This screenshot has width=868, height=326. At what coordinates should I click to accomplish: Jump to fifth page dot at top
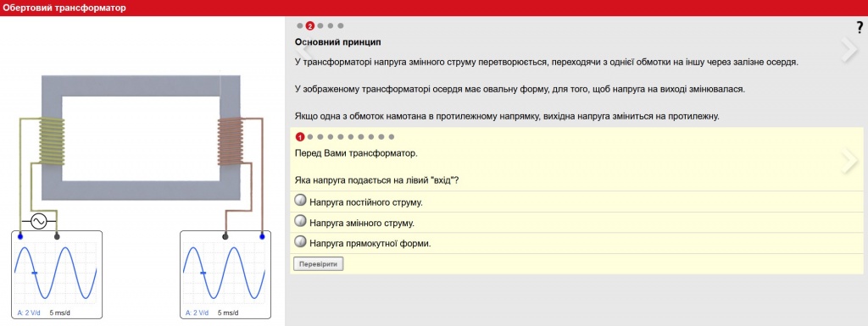click(340, 25)
